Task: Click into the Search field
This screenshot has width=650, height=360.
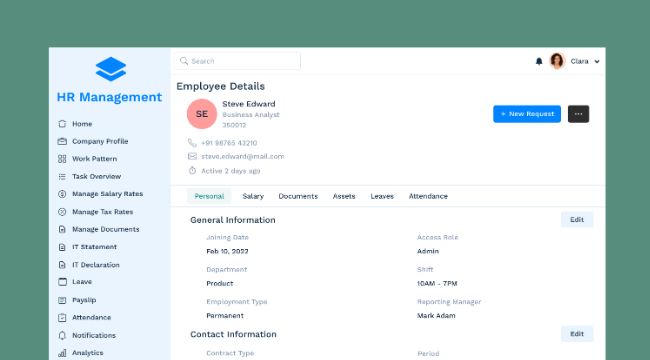Action: [238, 61]
